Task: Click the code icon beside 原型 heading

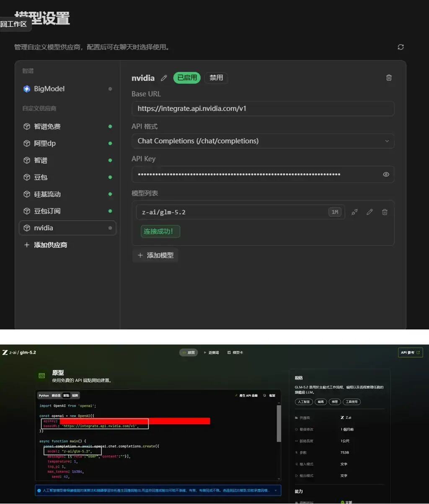Action: (42, 376)
